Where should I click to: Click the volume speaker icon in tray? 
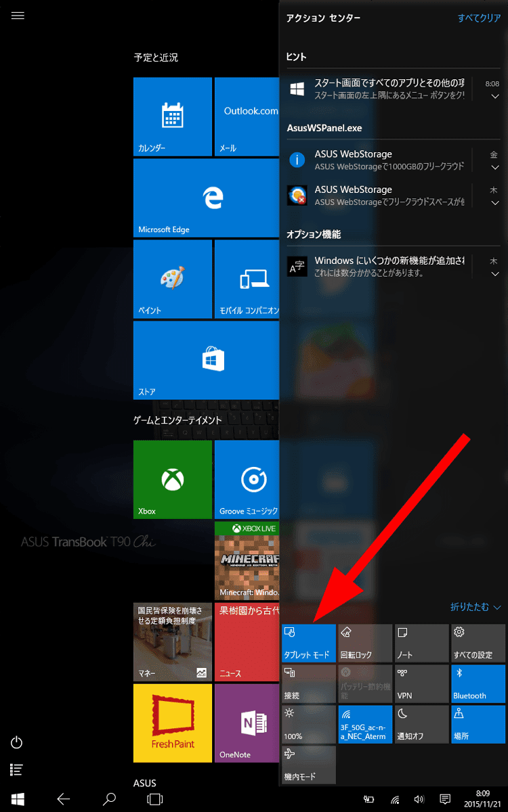point(419,800)
